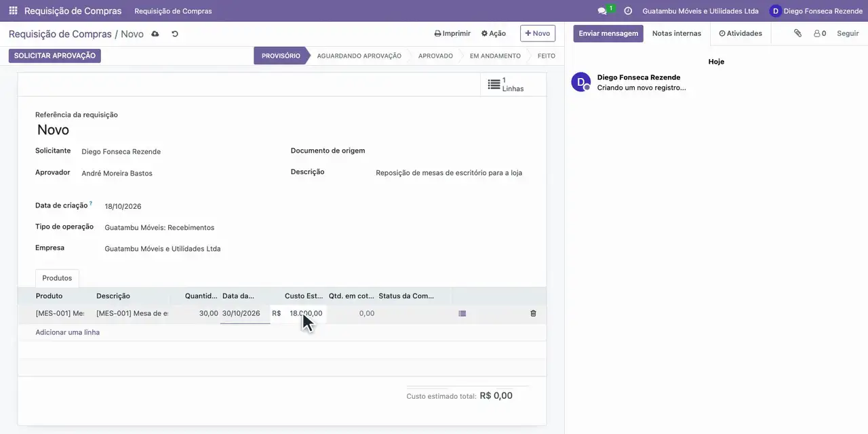
Task: Click the Novo button
Action: pyautogui.click(x=538, y=33)
